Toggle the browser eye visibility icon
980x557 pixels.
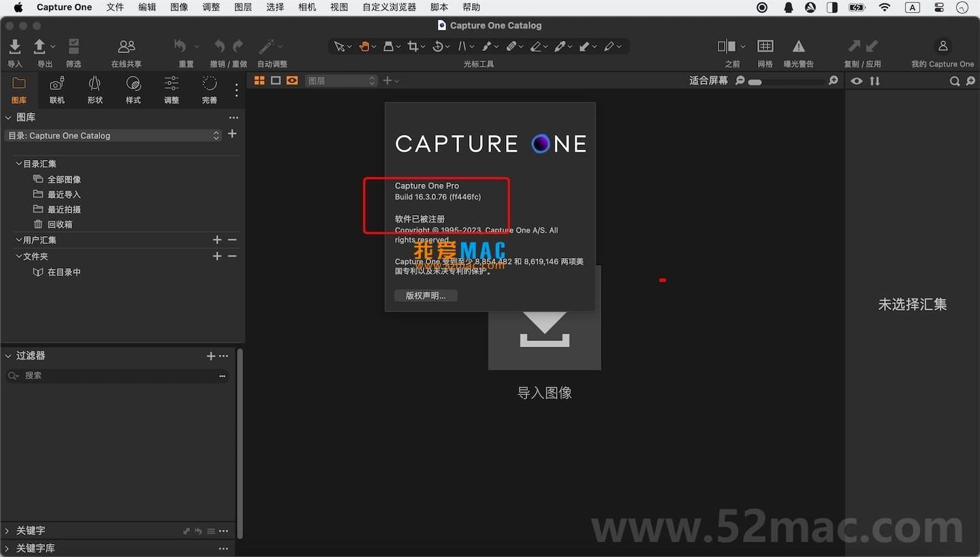tap(857, 81)
